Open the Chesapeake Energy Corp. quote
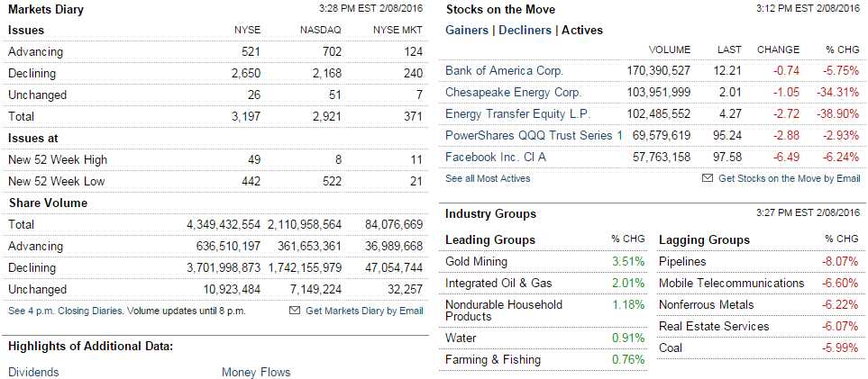868x379 pixels. coord(514,92)
